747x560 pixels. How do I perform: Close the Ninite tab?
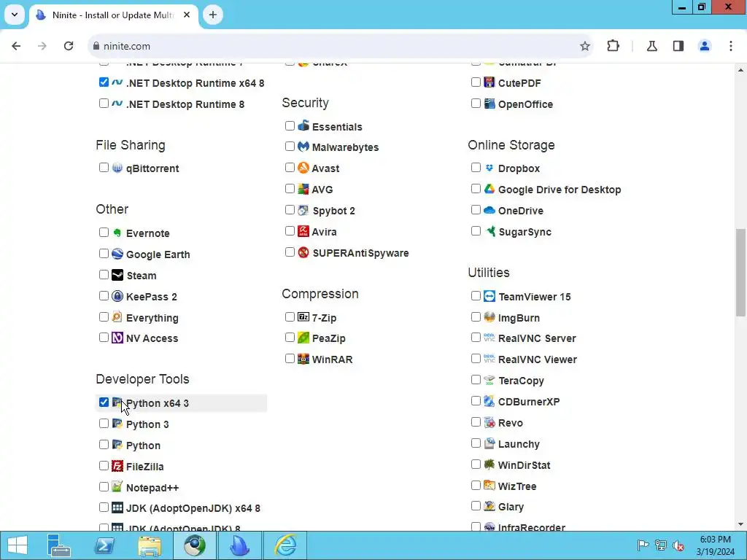point(187,15)
